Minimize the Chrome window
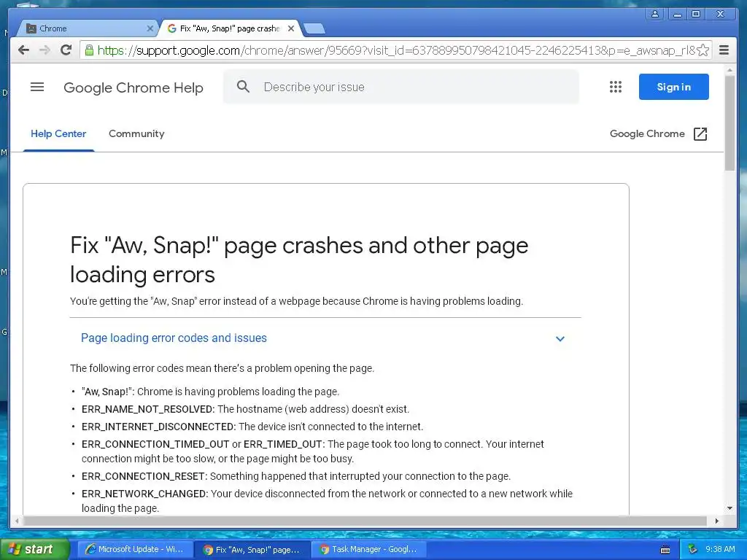 [x=676, y=14]
